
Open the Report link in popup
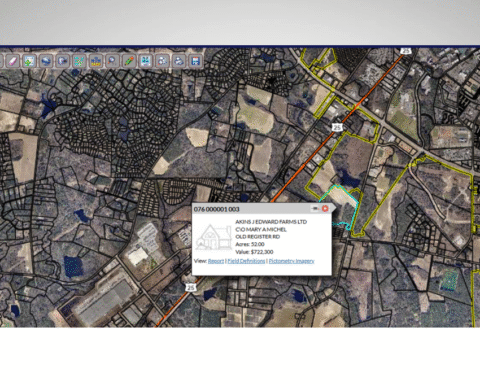click(x=216, y=261)
